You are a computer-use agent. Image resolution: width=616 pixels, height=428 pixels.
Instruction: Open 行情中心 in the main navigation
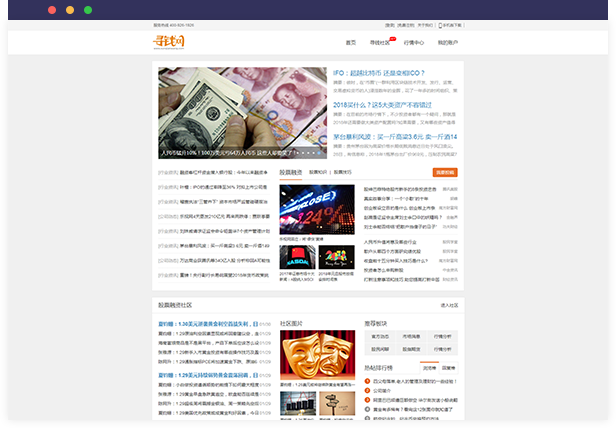pyautogui.click(x=414, y=42)
